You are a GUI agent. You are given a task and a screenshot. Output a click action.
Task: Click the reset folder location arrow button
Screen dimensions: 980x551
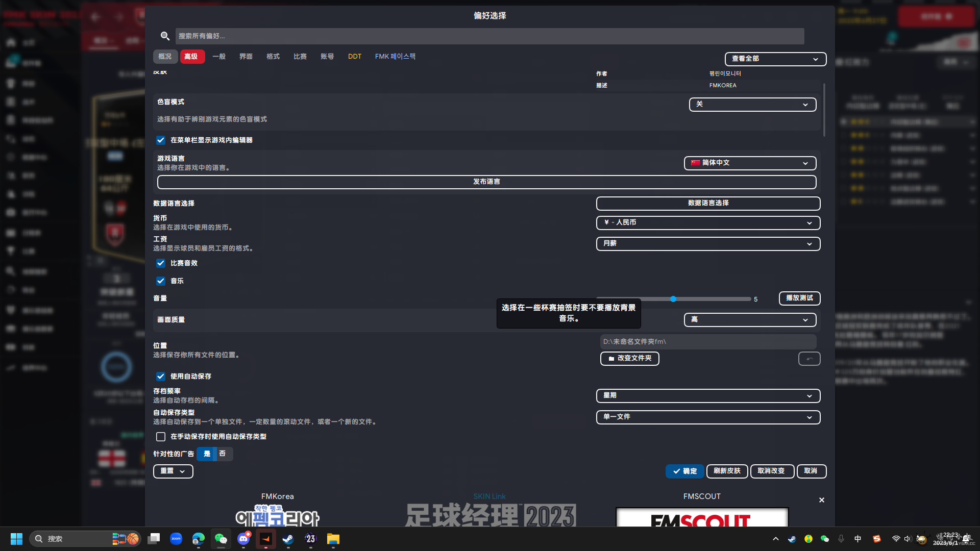point(809,359)
